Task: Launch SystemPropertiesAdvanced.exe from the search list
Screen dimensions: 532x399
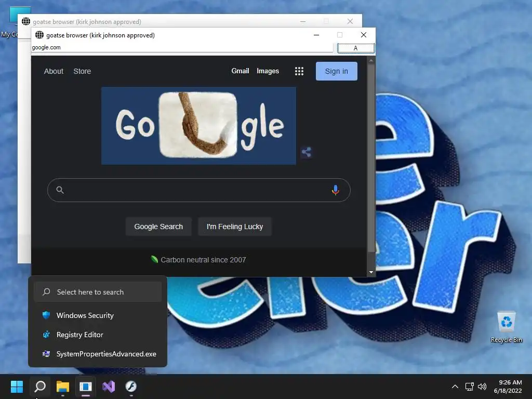Action: (98, 354)
